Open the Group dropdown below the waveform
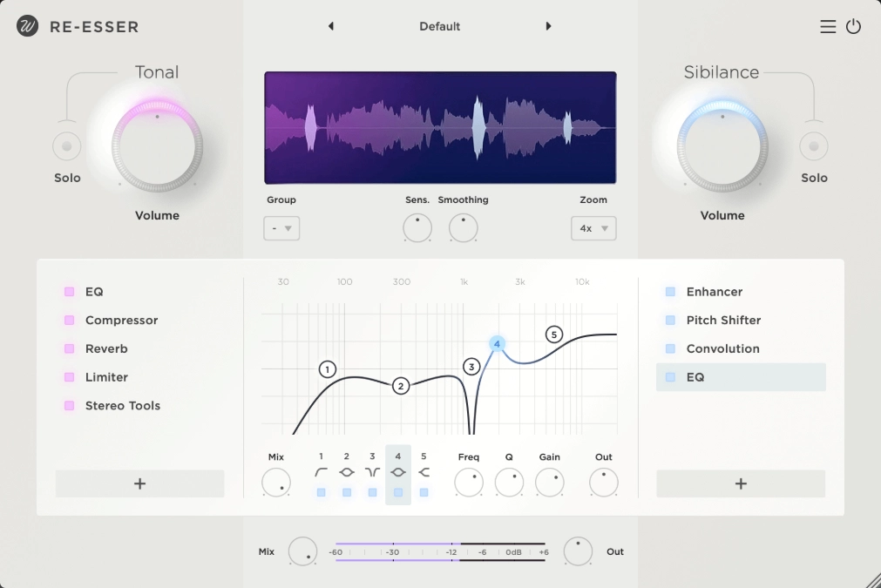881x588 pixels. click(281, 227)
